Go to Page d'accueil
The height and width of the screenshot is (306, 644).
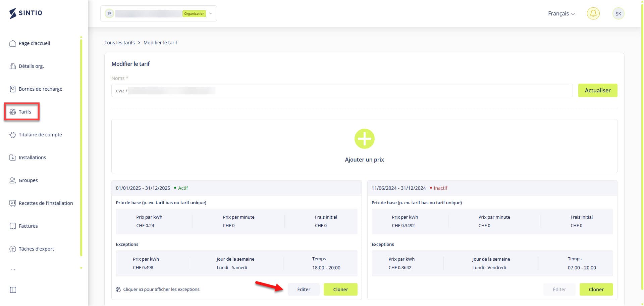pyautogui.click(x=34, y=43)
